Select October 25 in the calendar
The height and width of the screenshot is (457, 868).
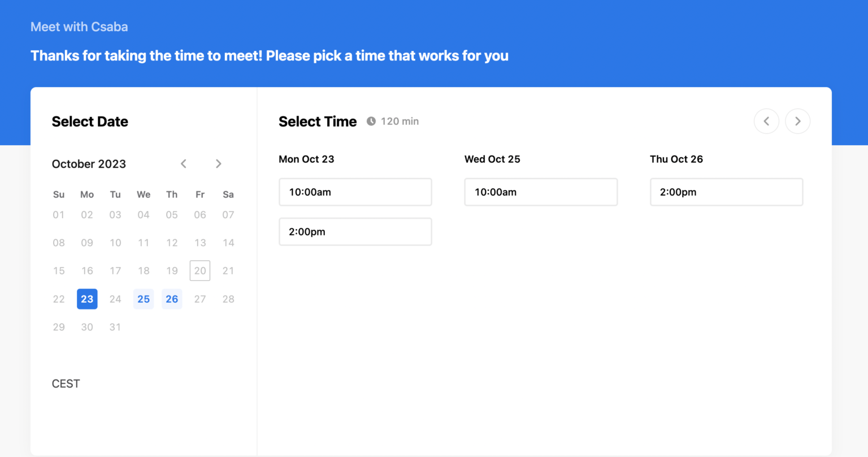pos(144,299)
